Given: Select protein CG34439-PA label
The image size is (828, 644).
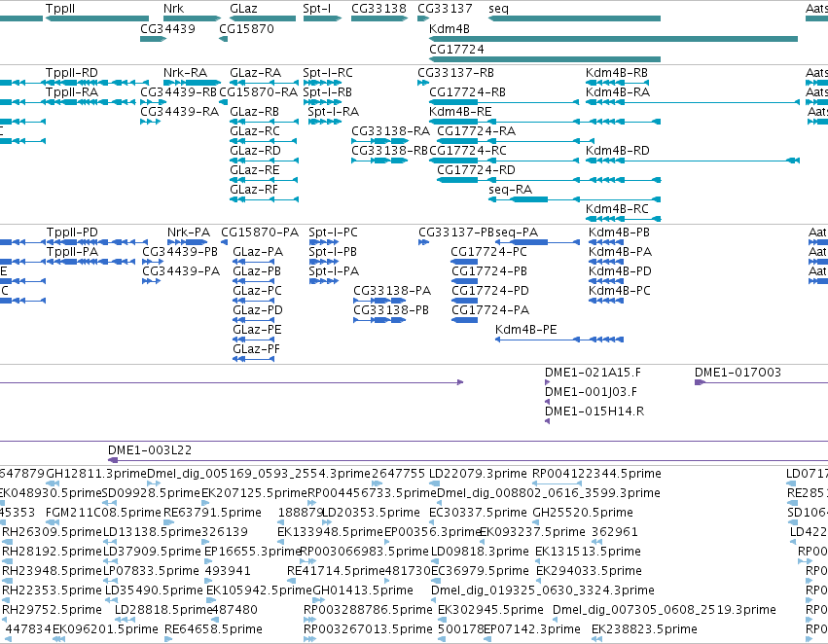Looking at the screenshot, I should click(x=181, y=271).
